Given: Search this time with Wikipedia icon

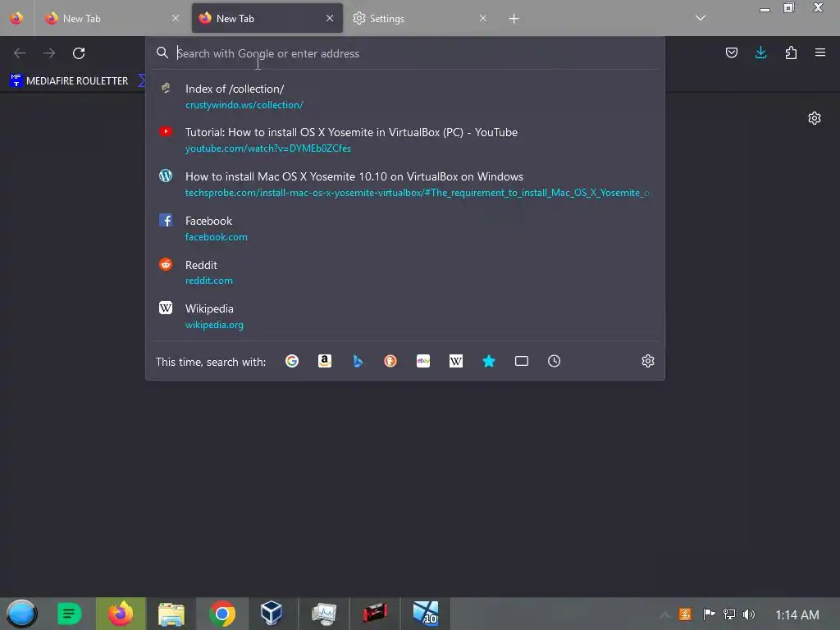Looking at the screenshot, I should (x=456, y=361).
